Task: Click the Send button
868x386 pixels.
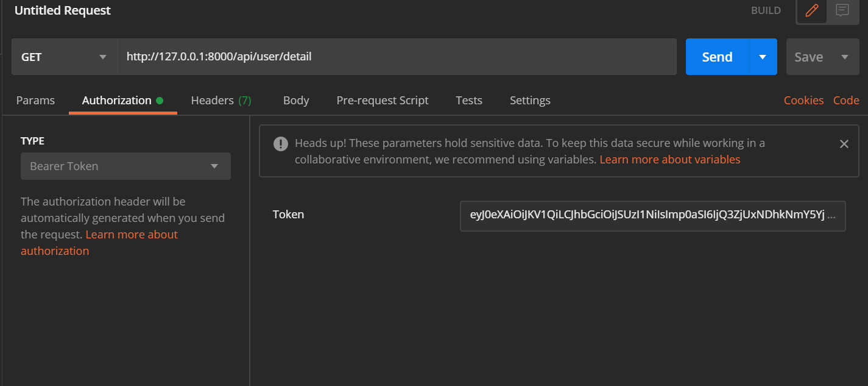Action: point(716,56)
